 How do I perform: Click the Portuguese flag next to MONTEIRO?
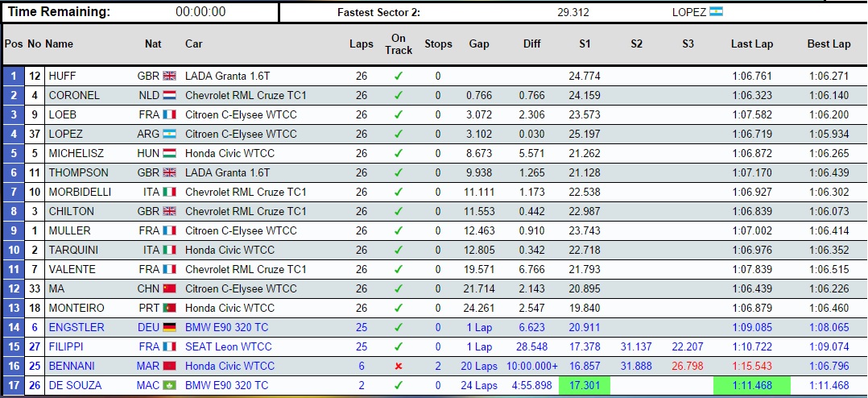pos(169,309)
